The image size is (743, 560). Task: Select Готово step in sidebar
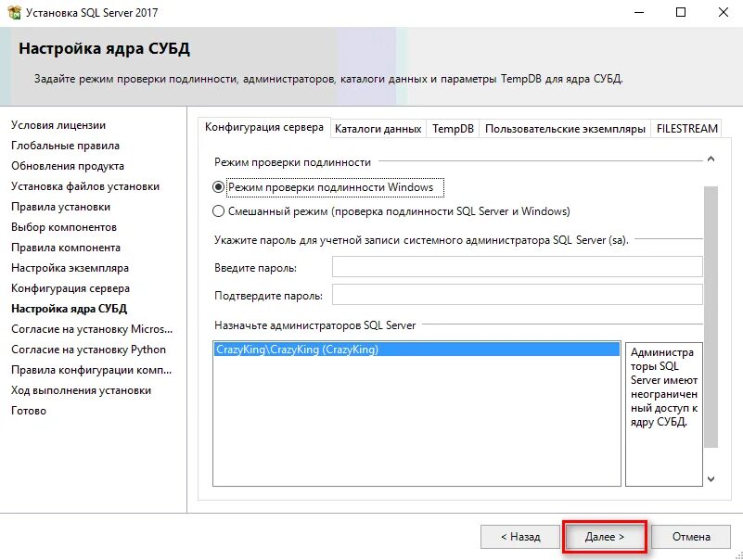point(29,411)
